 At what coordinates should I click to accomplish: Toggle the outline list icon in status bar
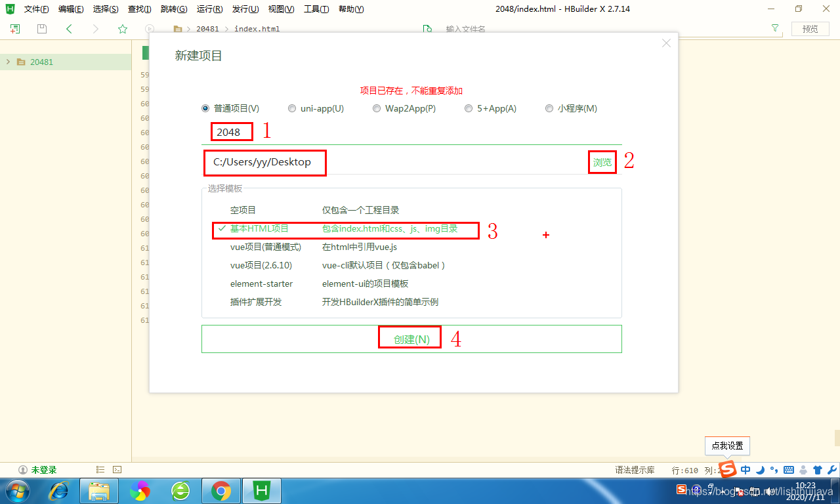(x=100, y=469)
